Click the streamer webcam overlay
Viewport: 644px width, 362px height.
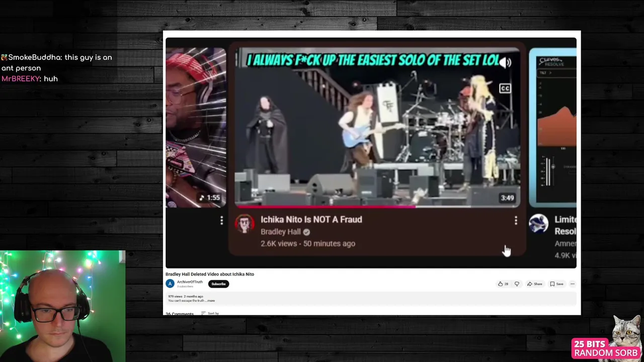62,306
